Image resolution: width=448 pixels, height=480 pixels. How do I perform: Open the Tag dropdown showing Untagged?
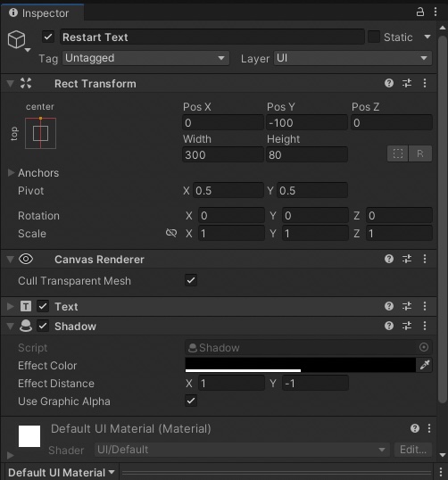tap(145, 58)
